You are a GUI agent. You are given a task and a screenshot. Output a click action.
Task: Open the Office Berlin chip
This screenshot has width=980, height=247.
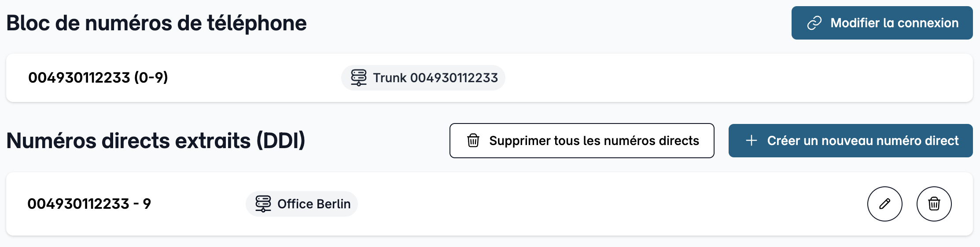pos(302,204)
